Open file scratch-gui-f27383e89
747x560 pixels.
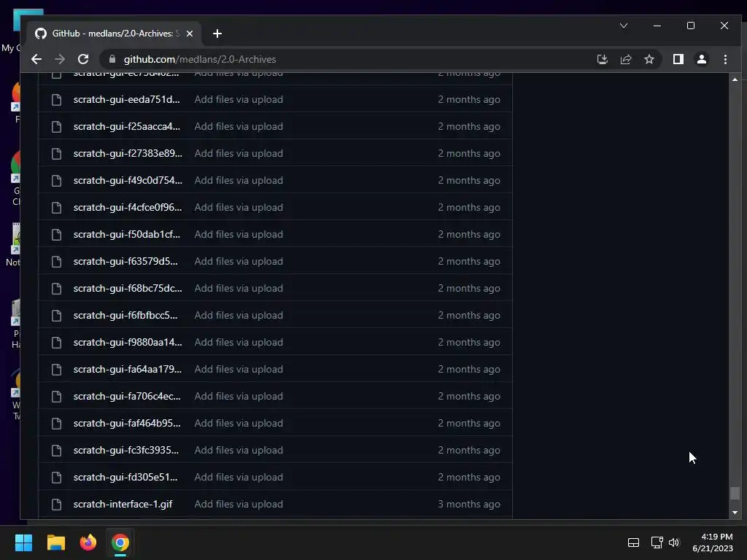click(x=128, y=153)
